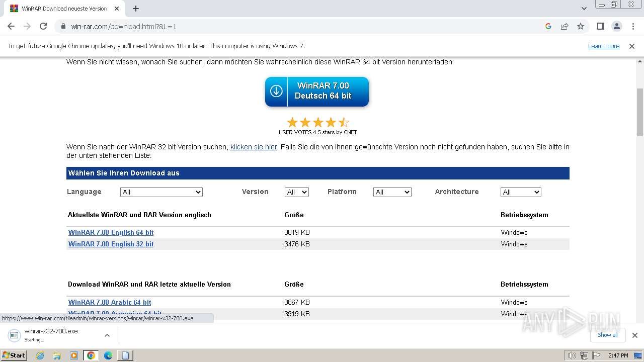
Task: Open WinRAR 7.00 English 32 bit link
Action: (x=111, y=244)
